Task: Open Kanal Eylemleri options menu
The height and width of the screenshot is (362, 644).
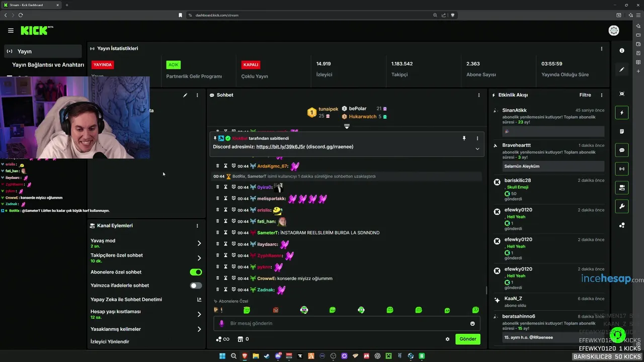Action: pyautogui.click(x=197, y=226)
